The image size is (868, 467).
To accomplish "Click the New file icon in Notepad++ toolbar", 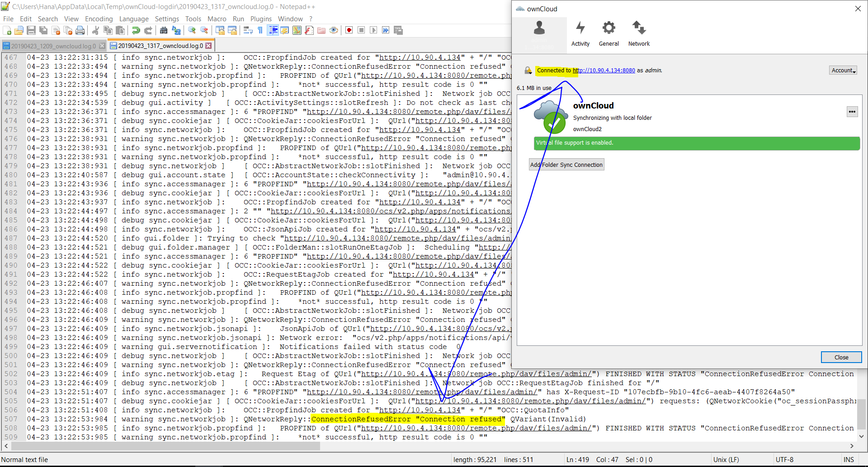I will [x=7, y=30].
